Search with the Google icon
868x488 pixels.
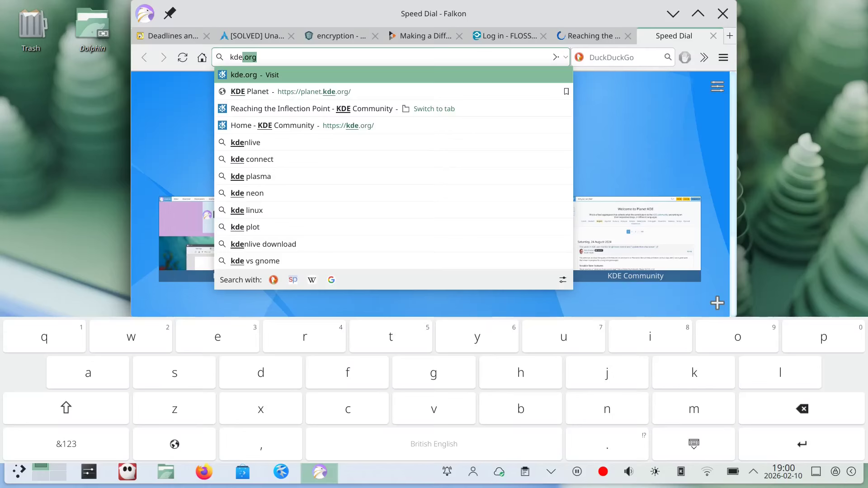331,280
